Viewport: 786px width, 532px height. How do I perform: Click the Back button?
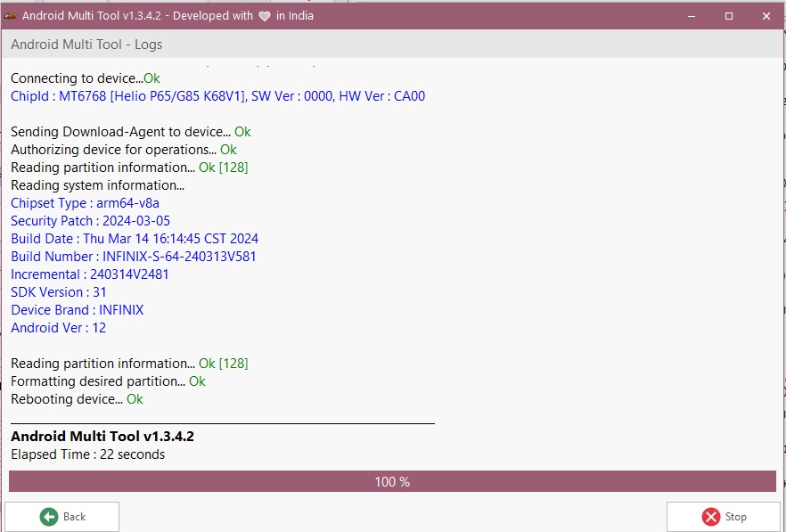61,517
